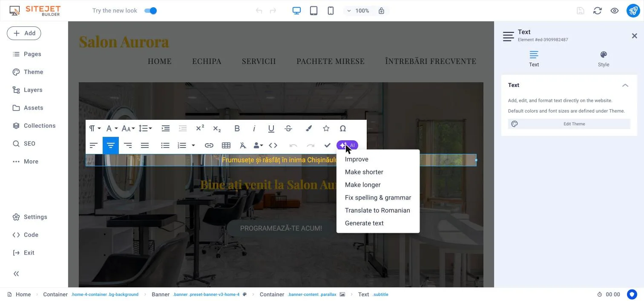Insert a table into the text
Viewport: 644px width, 301px height.
226,145
